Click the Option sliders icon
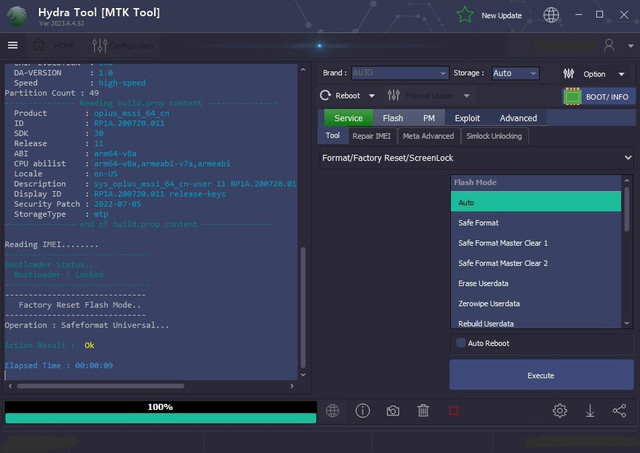The height and width of the screenshot is (453, 640). click(x=569, y=73)
